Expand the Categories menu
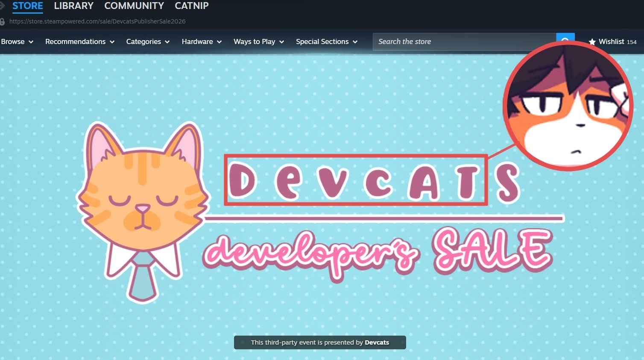The width and height of the screenshot is (644, 360). tap(148, 42)
